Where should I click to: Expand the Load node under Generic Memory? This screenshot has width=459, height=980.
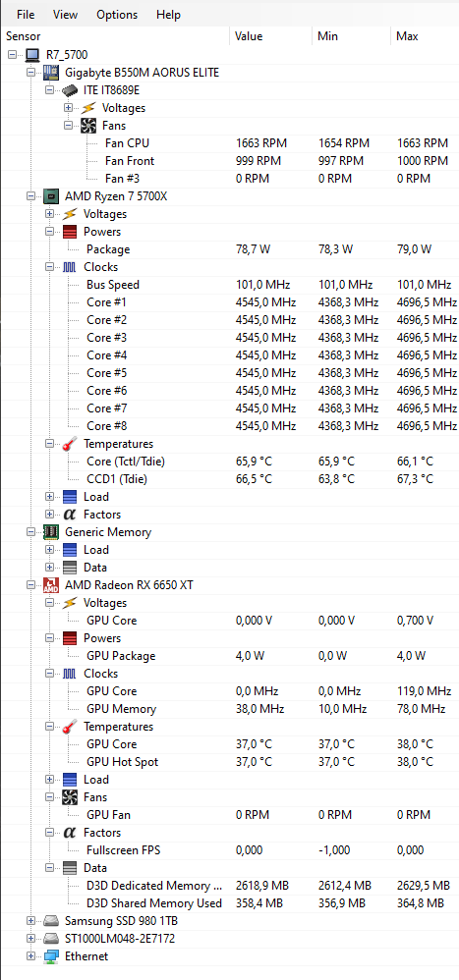(x=49, y=550)
